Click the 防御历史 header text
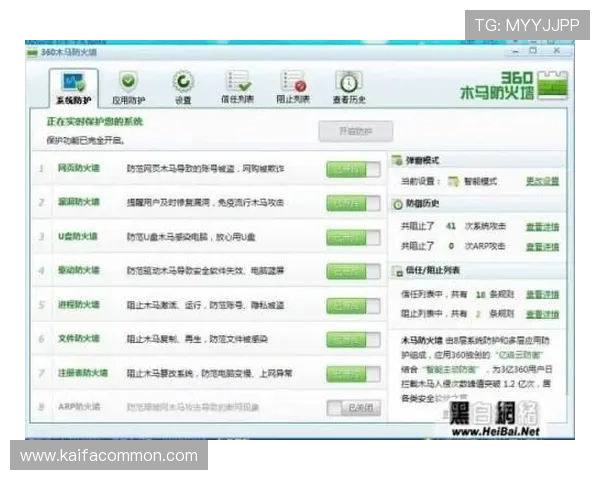The image size is (600, 480). pos(422,204)
